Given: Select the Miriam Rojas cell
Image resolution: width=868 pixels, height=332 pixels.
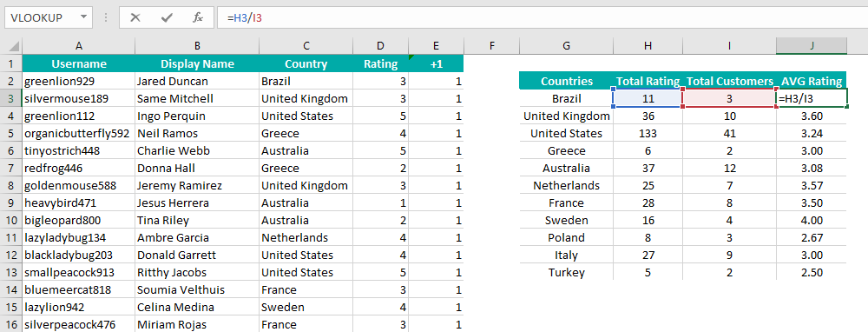Looking at the screenshot, I should [x=197, y=325].
